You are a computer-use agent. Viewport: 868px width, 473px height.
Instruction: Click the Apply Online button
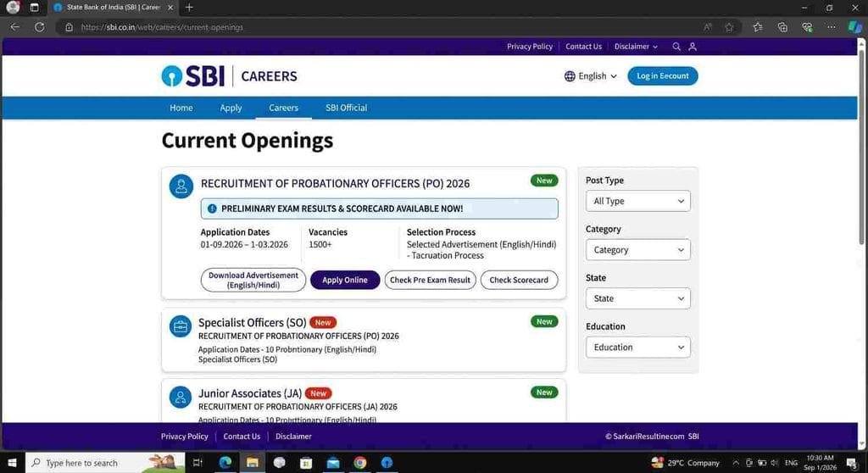click(x=345, y=280)
